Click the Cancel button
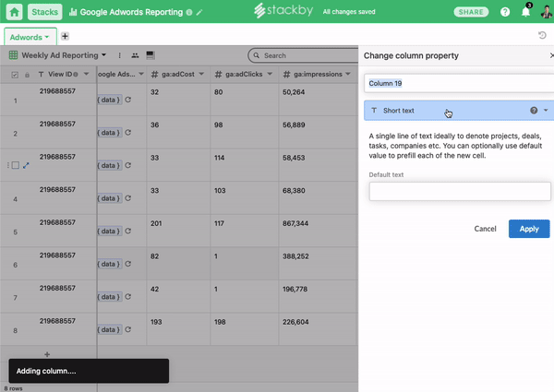This screenshot has height=392, width=554. pyautogui.click(x=485, y=229)
